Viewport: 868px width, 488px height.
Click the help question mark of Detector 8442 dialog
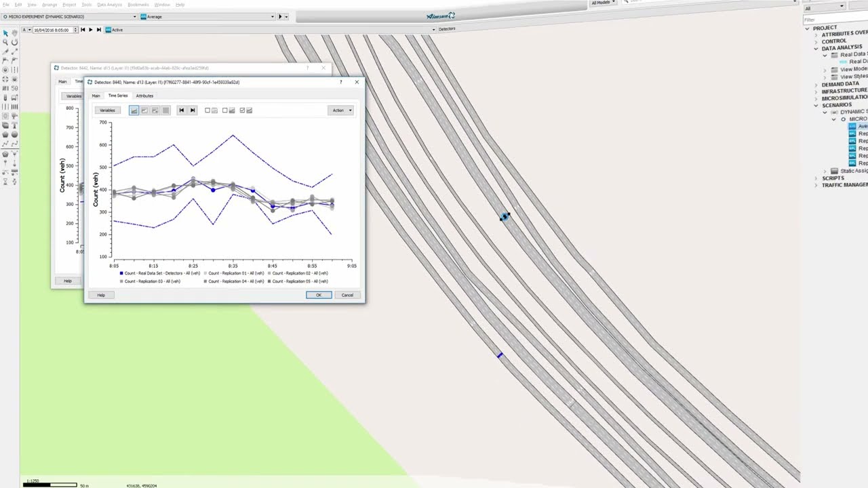pyautogui.click(x=307, y=68)
